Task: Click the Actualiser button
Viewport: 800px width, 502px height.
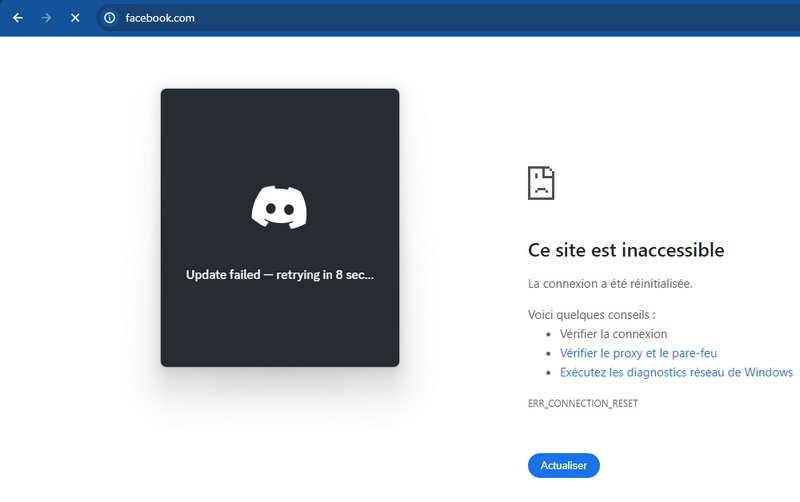Action: [x=564, y=465]
